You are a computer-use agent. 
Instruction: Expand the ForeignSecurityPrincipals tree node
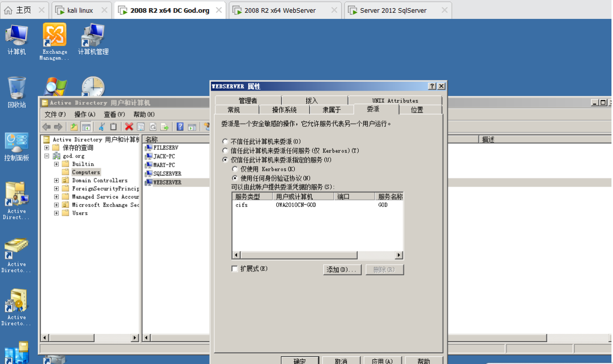tap(56, 189)
